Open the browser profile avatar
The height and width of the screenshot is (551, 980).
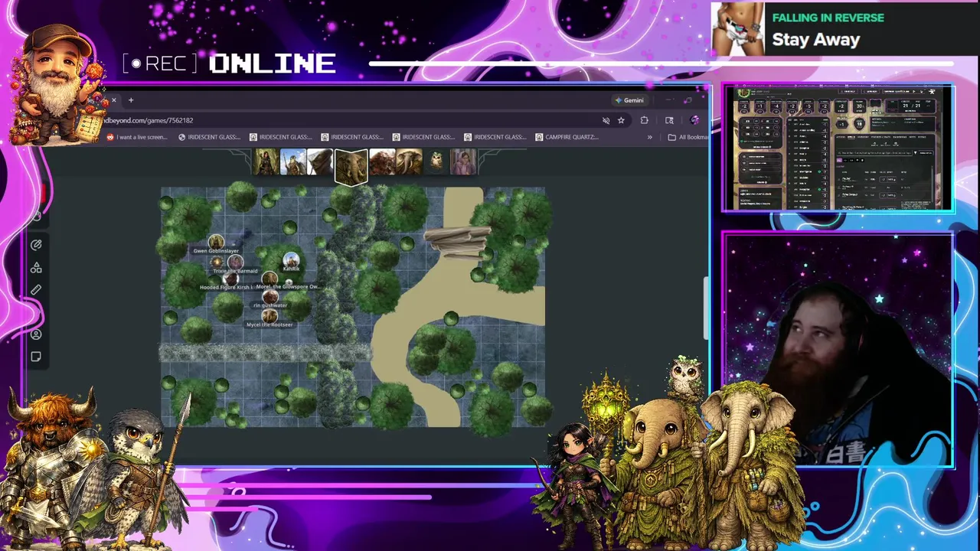(x=694, y=120)
